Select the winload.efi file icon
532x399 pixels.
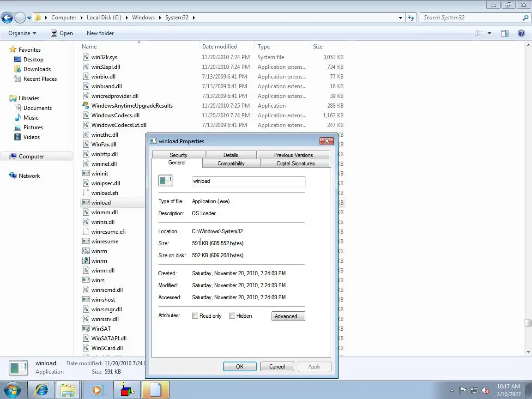click(x=86, y=193)
